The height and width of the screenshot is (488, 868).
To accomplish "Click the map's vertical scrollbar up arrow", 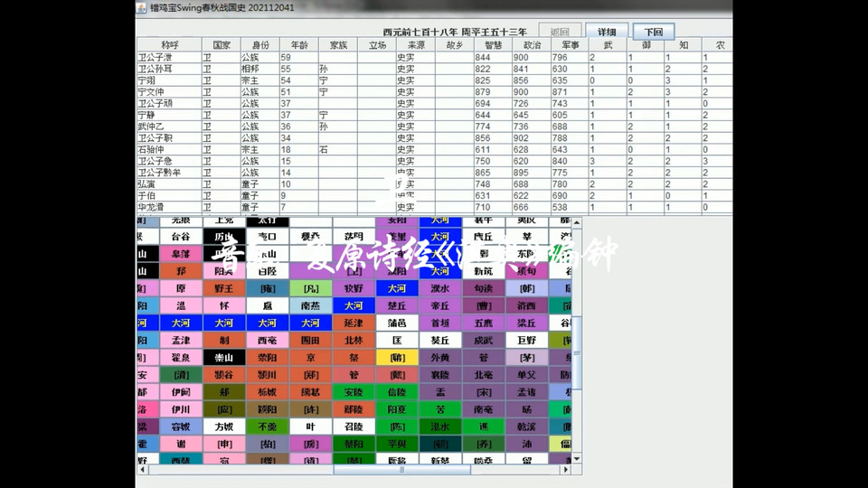I will click(x=577, y=222).
